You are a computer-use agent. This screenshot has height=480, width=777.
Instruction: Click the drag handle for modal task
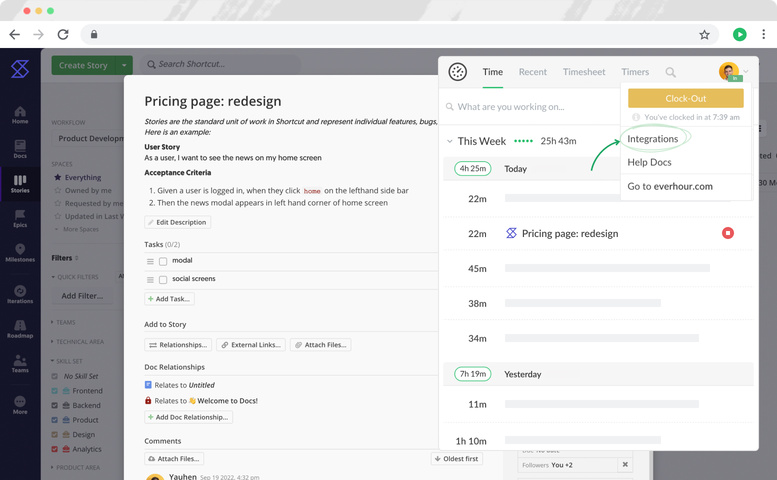click(150, 262)
